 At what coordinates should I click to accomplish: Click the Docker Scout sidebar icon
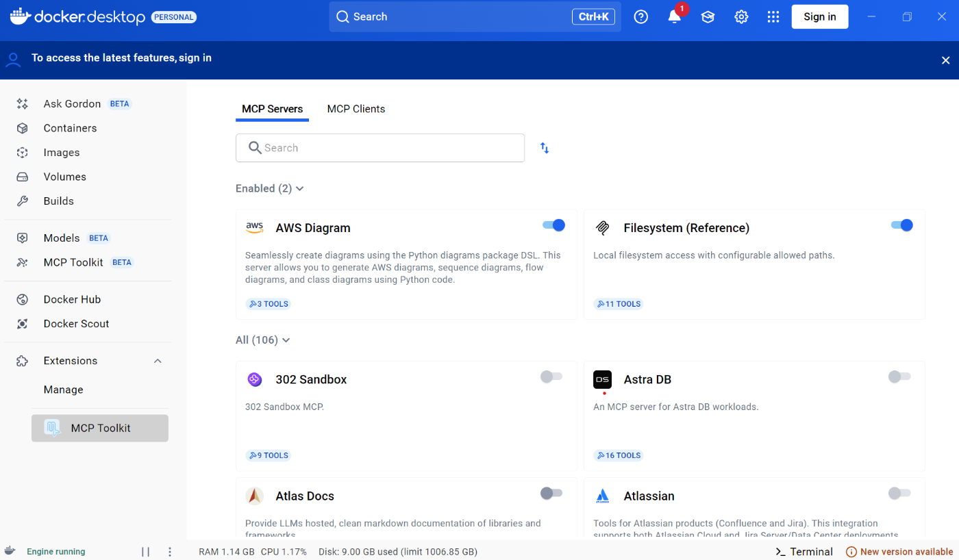[23, 324]
